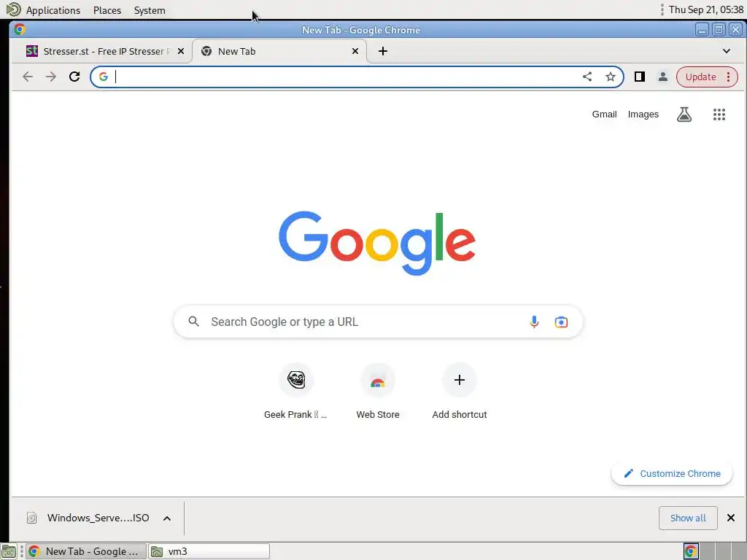Reload the current page

coord(74,77)
